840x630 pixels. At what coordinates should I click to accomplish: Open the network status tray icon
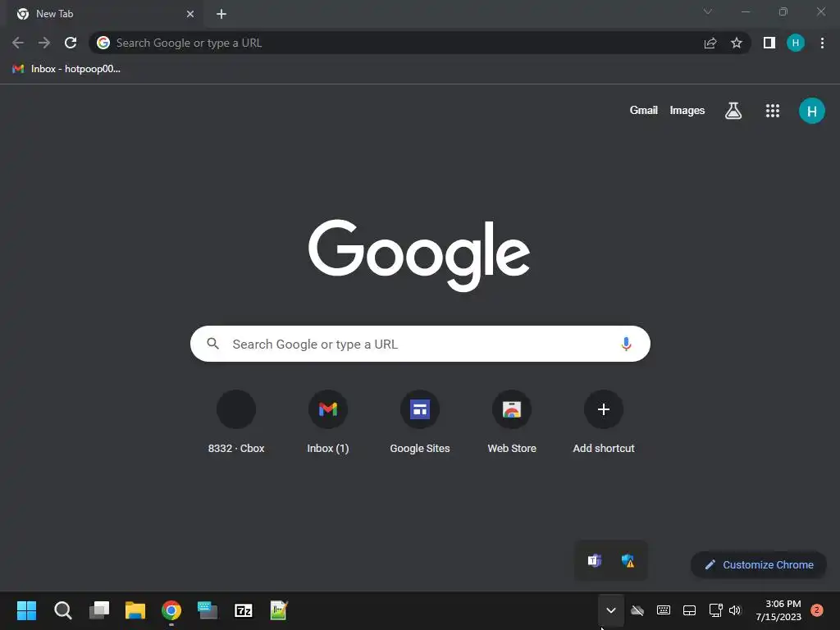click(x=715, y=610)
